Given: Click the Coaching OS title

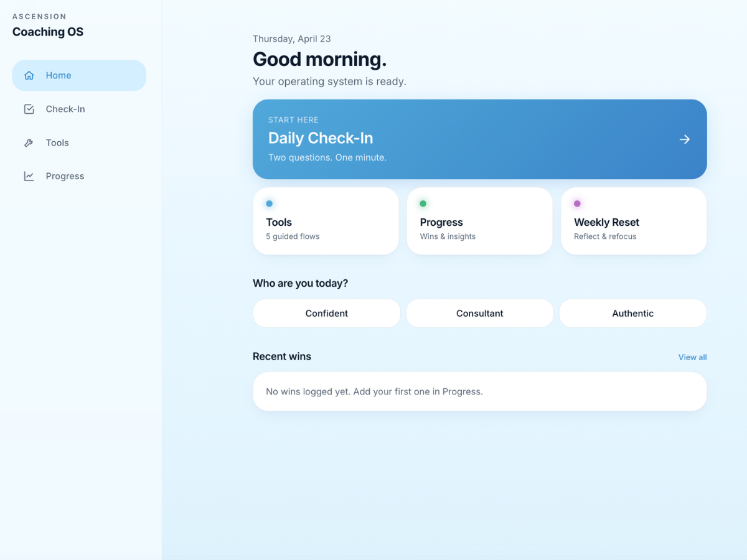Looking at the screenshot, I should click(48, 32).
